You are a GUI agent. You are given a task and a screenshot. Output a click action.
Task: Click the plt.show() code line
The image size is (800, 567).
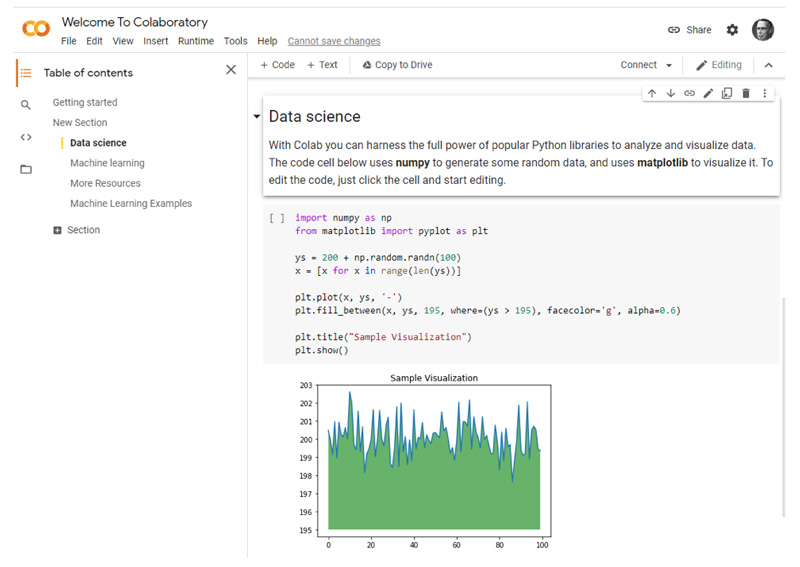pyautogui.click(x=321, y=350)
